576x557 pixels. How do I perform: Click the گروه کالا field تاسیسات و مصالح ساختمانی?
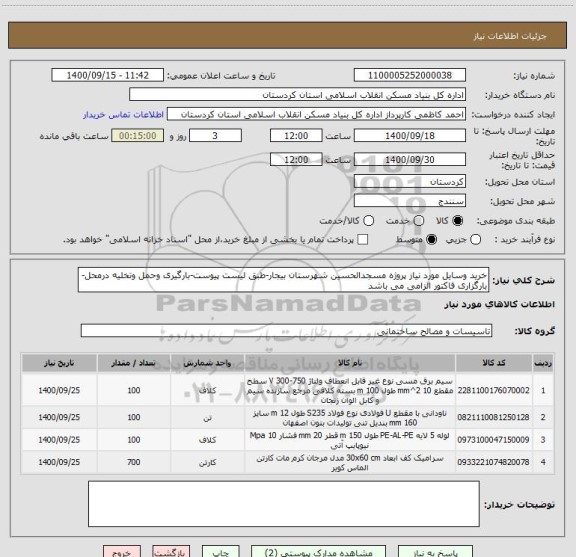(287, 331)
